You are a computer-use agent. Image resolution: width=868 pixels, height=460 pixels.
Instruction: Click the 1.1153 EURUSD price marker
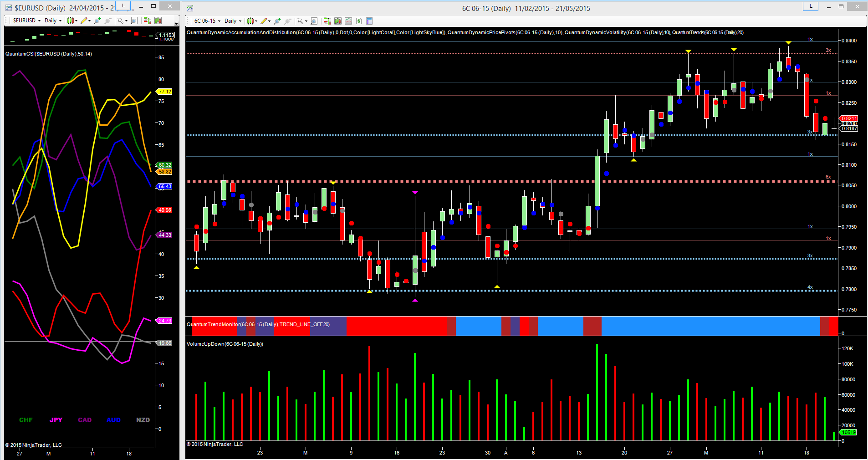[x=166, y=35]
